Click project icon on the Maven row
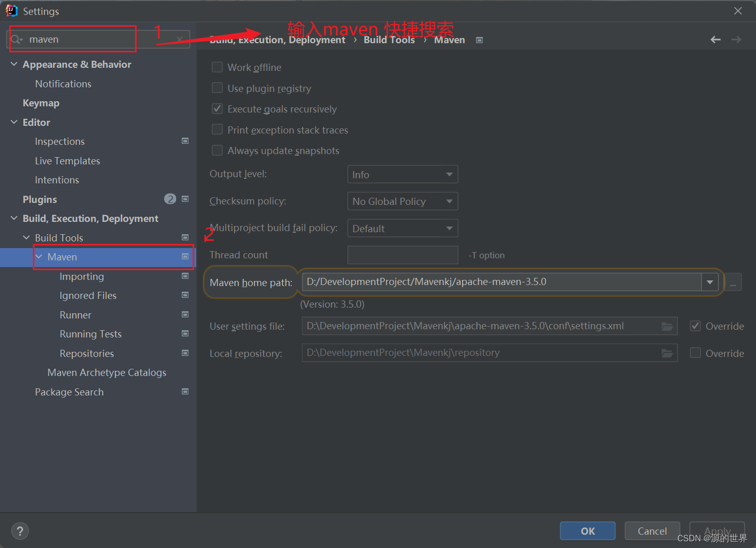Image resolution: width=756 pixels, height=548 pixels. (x=185, y=256)
